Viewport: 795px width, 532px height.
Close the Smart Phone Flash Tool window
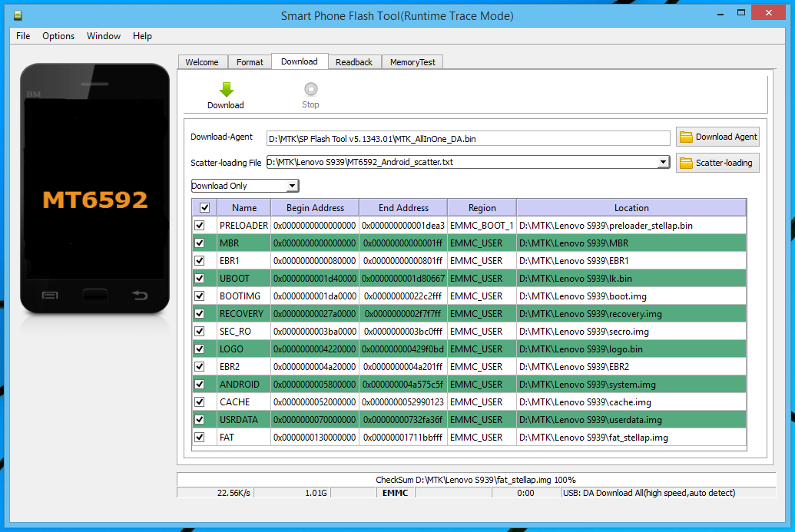[x=769, y=12]
